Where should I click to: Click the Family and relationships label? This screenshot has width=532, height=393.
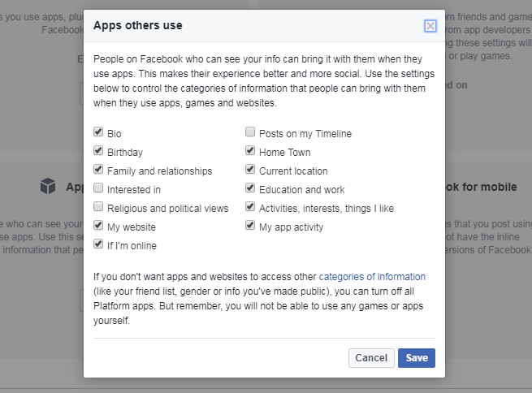160,171
